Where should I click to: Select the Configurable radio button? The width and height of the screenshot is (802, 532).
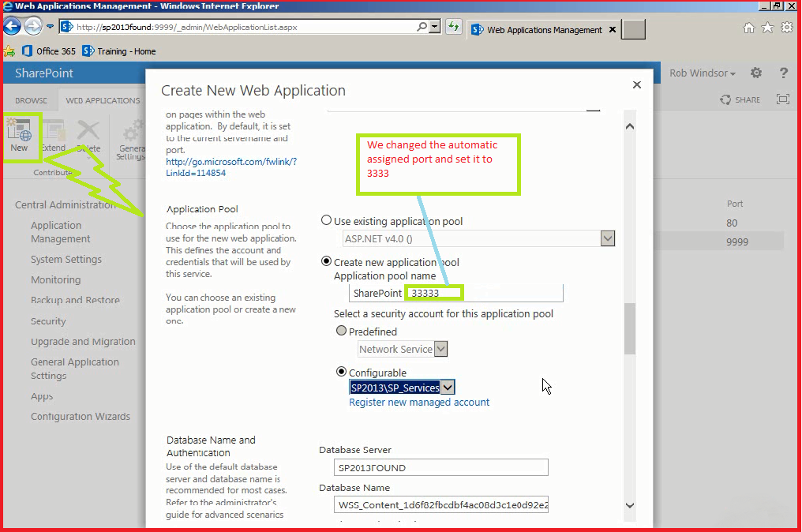(x=341, y=371)
